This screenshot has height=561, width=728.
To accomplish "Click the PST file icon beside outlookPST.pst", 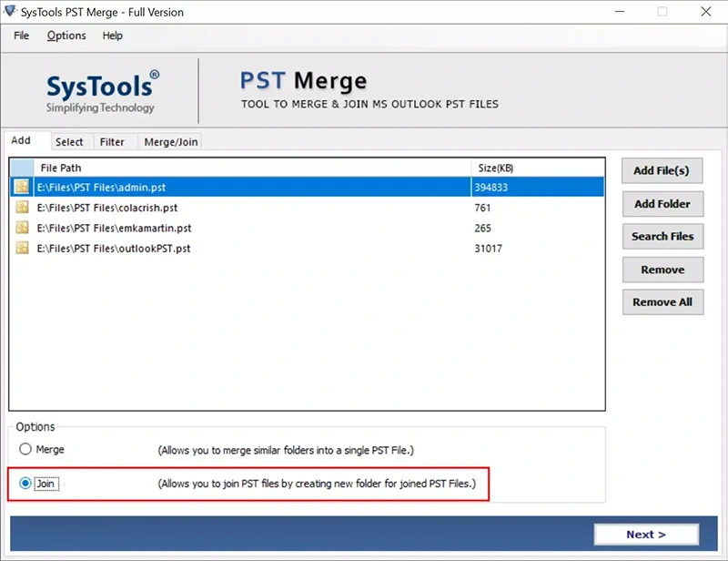I will (x=22, y=249).
